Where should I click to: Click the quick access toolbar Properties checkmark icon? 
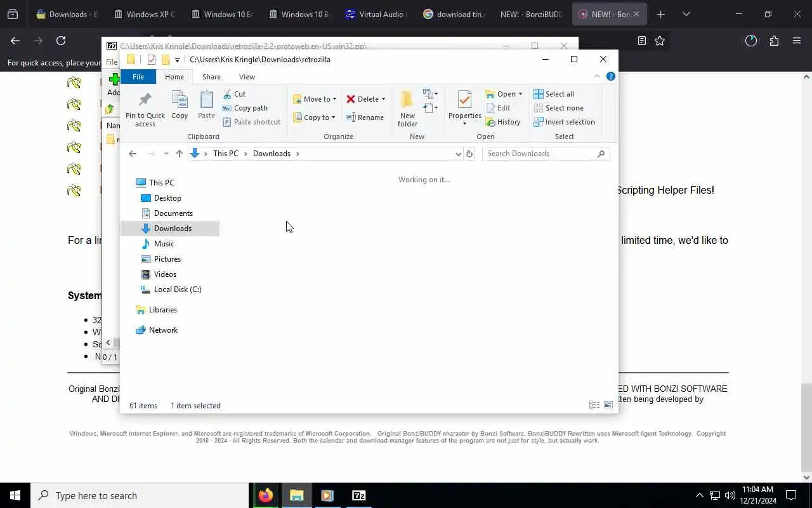151,60
